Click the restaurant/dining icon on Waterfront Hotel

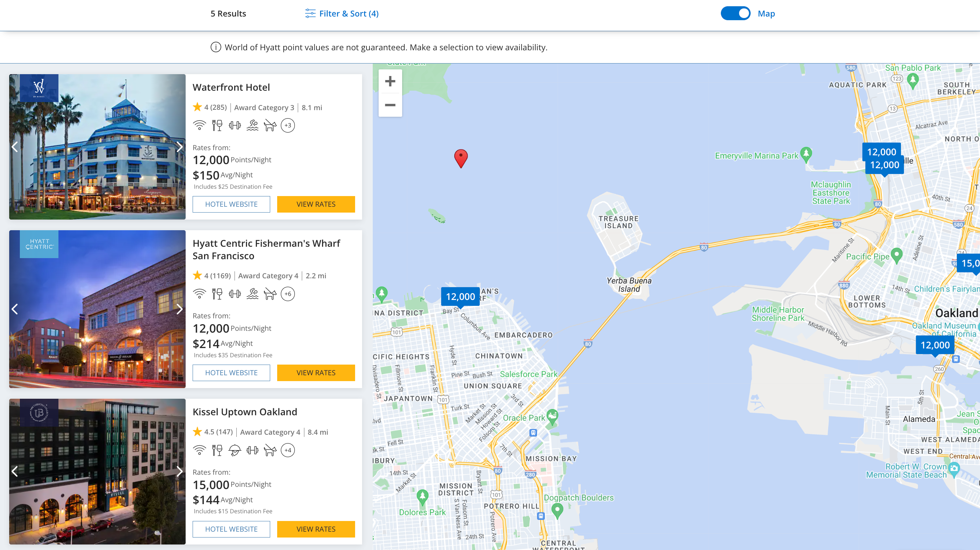[x=217, y=125]
